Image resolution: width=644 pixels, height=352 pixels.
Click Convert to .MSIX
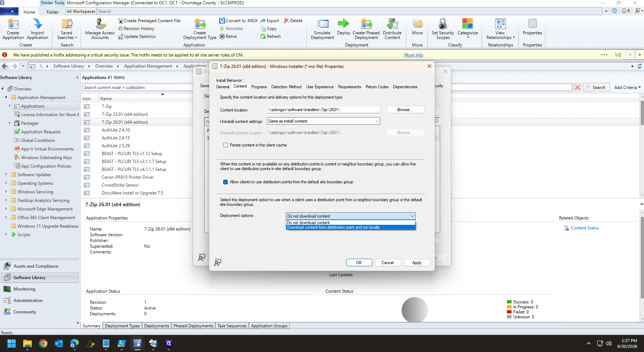pyautogui.click(x=238, y=21)
